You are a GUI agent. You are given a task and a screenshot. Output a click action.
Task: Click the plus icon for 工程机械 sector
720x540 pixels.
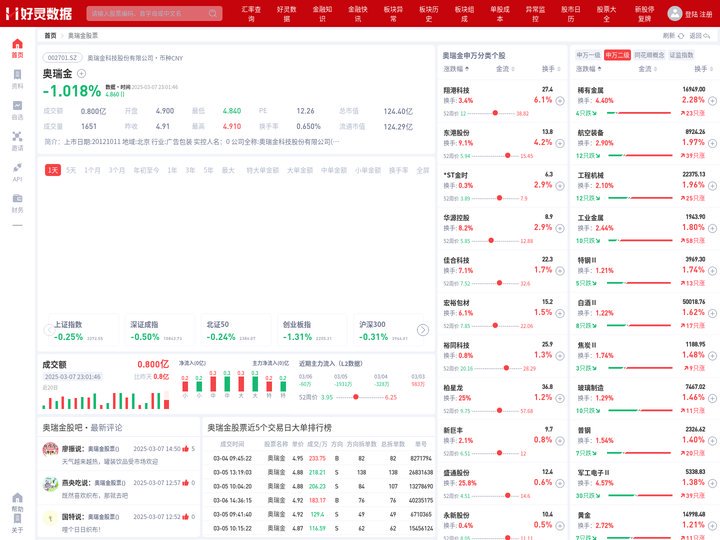point(712,186)
